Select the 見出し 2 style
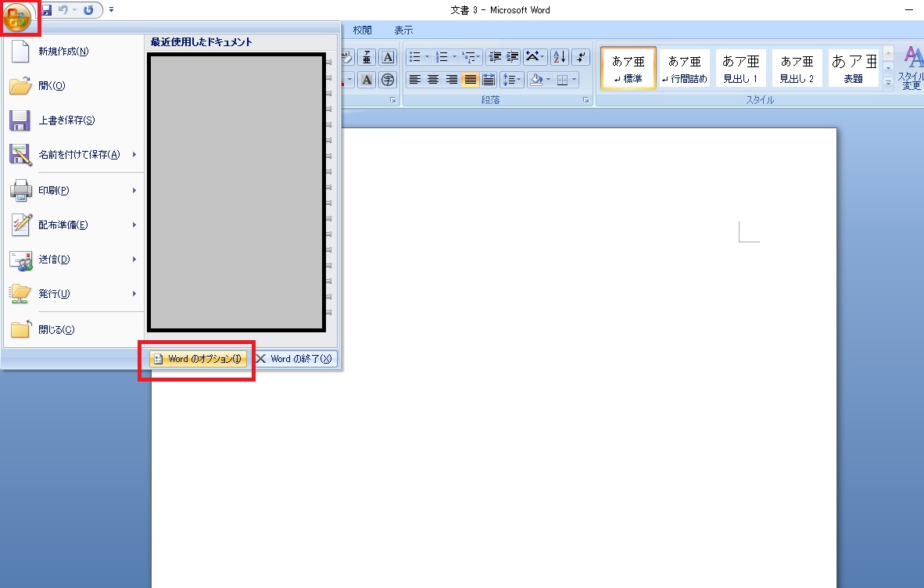 [x=797, y=68]
